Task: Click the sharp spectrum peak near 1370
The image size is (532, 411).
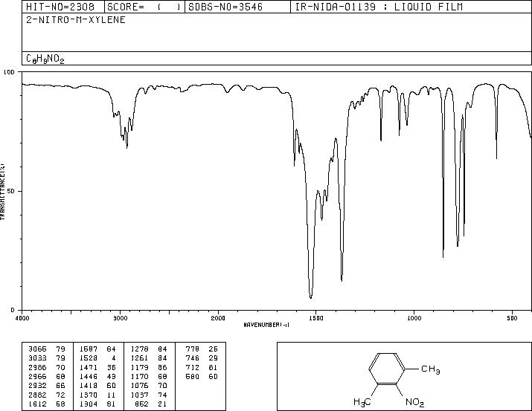Action: pyautogui.click(x=342, y=279)
